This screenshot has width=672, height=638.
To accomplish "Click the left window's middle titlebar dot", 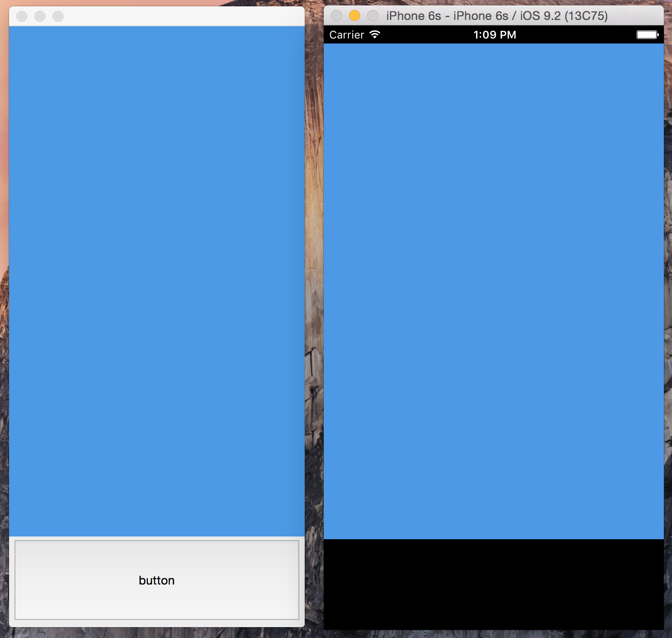I will [40, 16].
